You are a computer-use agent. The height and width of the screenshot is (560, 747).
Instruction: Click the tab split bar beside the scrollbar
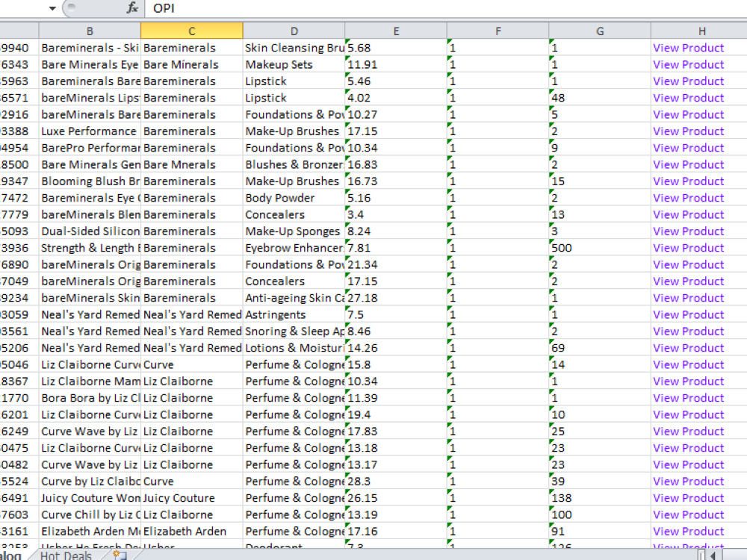click(701, 556)
